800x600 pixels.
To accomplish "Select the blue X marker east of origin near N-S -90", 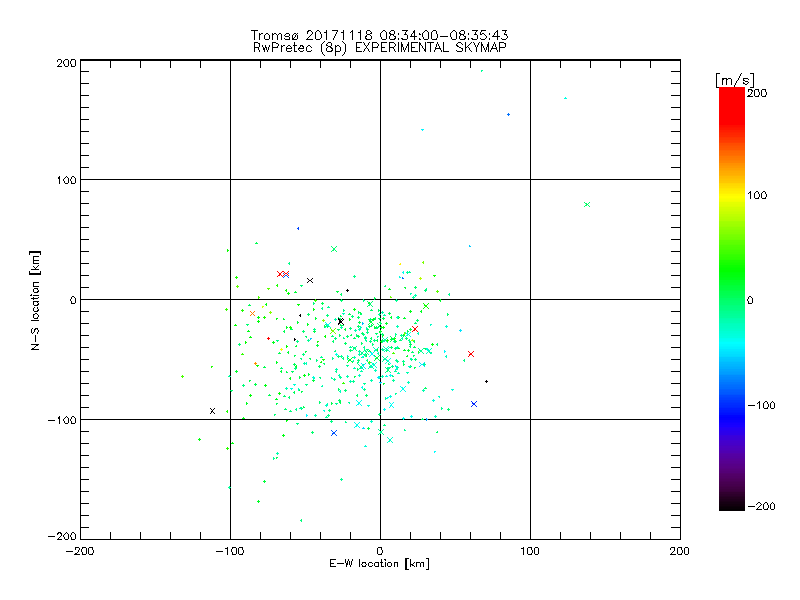I will pyautogui.click(x=474, y=404).
